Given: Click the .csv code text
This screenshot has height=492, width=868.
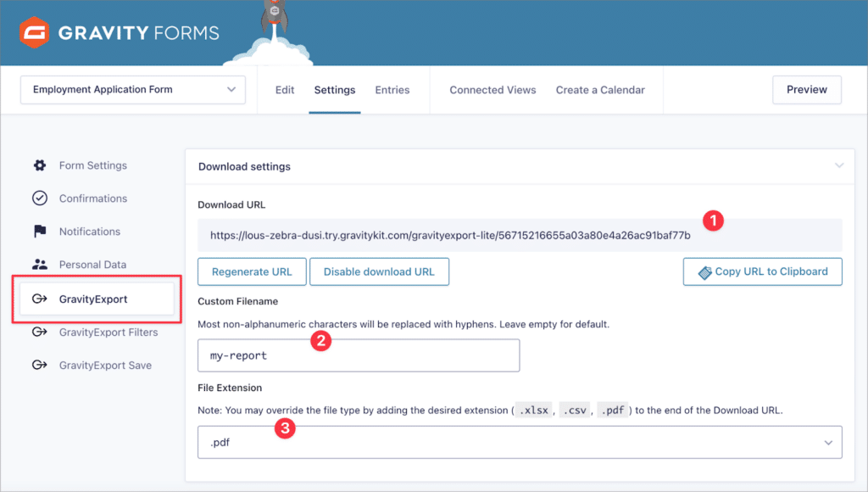Looking at the screenshot, I should [575, 410].
